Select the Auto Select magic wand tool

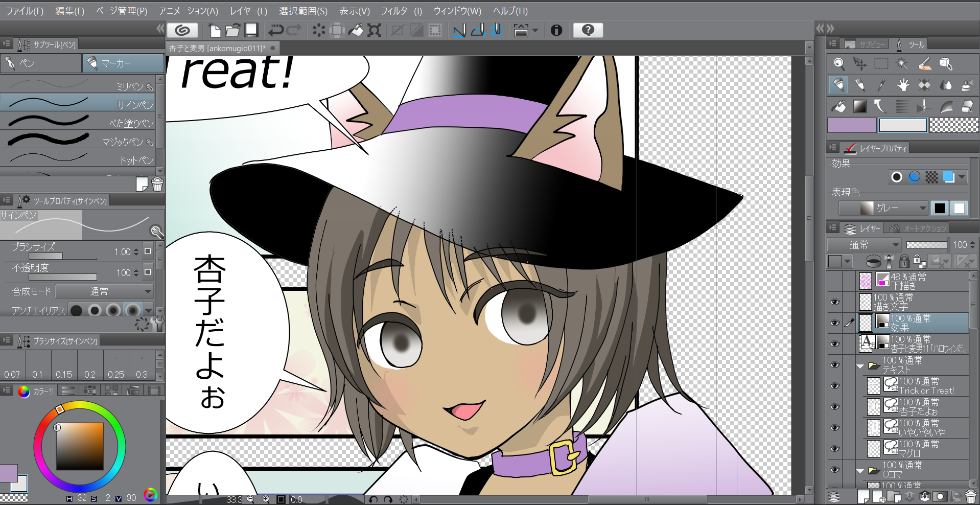coord(903,63)
